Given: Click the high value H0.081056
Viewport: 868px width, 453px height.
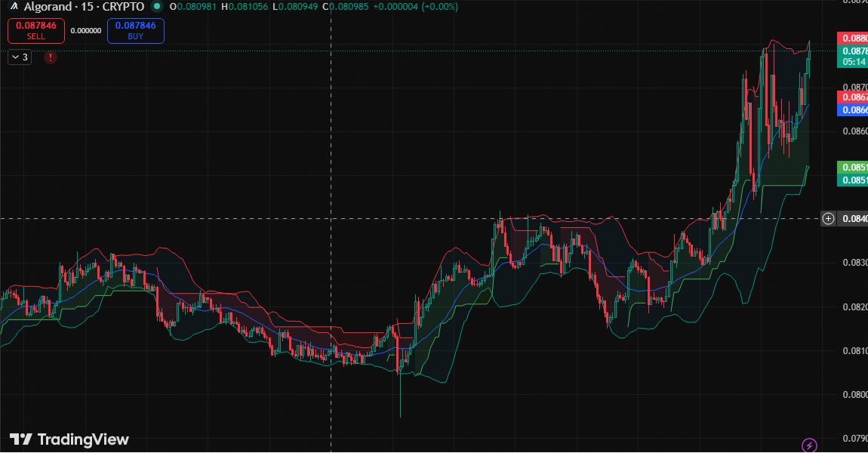Looking at the screenshot, I should coord(244,7).
